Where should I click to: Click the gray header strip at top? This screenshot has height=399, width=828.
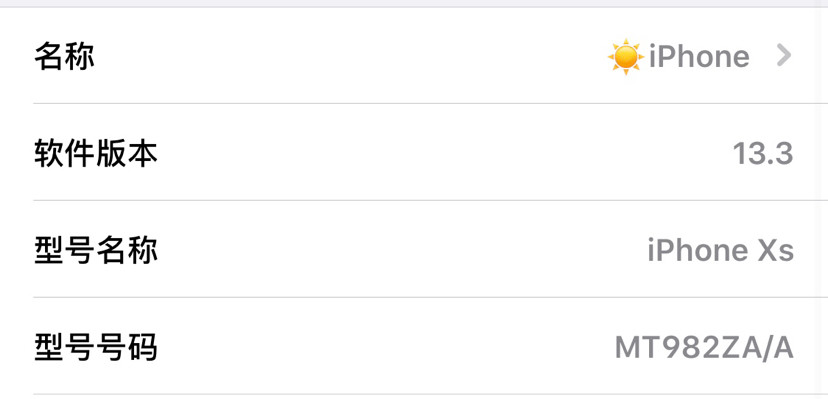pyautogui.click(x=414, y=3)
